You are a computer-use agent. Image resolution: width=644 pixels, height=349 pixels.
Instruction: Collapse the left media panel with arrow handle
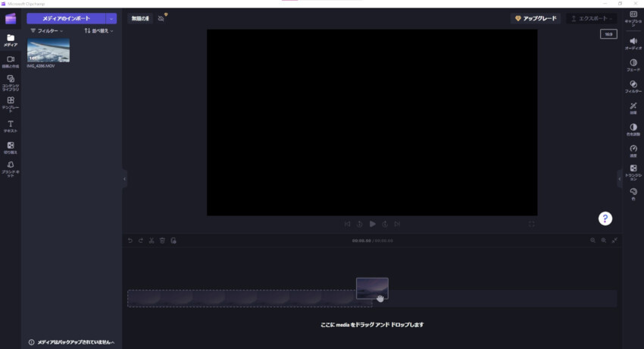click(124, 179)
